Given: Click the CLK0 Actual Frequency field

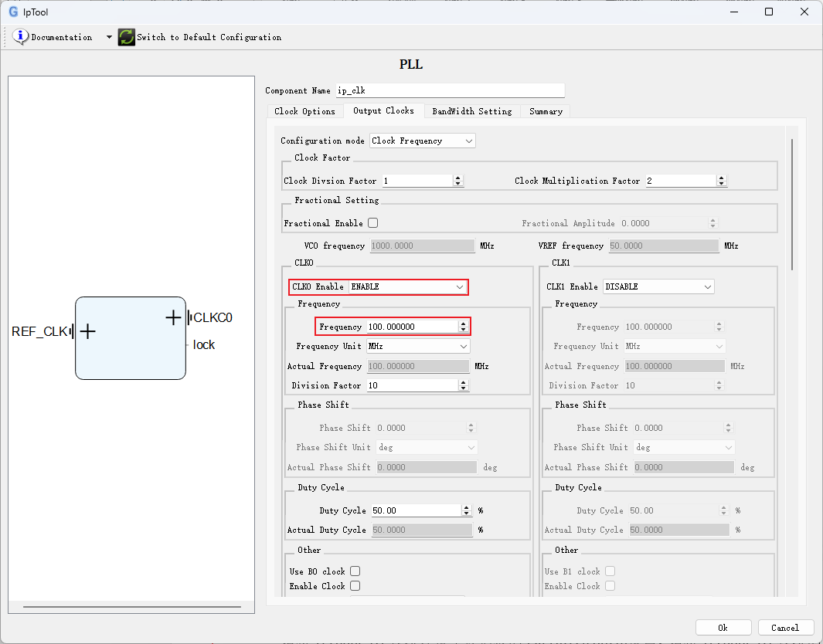Looking at the screenshot, I should 418,366.
